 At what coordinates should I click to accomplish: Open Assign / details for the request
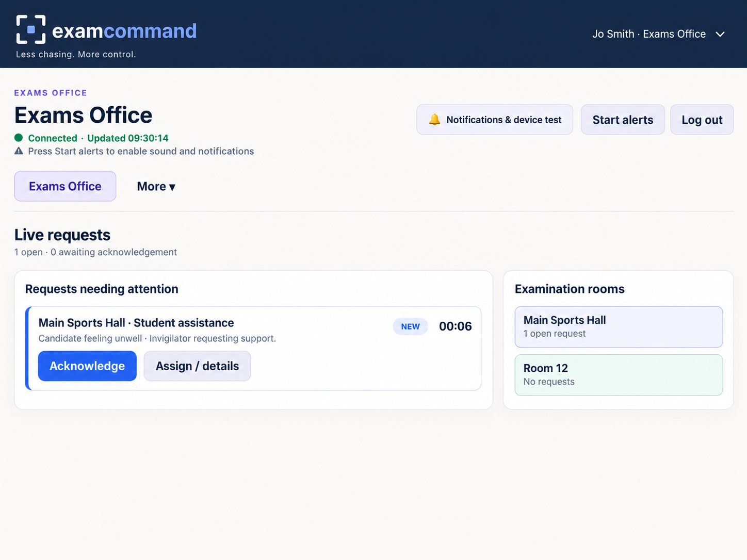[197, 366]
